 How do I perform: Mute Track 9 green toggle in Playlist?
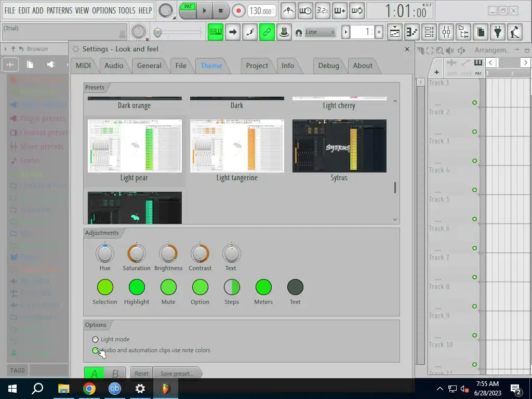(474, 335)
